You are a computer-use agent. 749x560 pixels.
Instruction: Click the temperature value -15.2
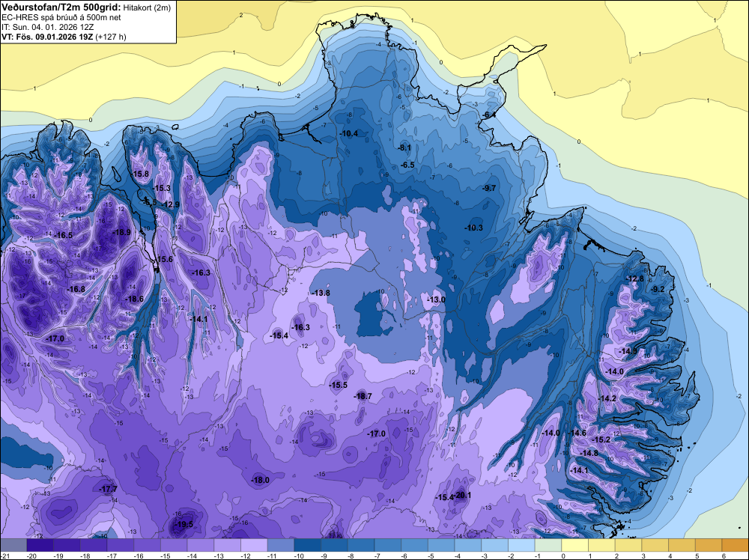coord(601,439)
